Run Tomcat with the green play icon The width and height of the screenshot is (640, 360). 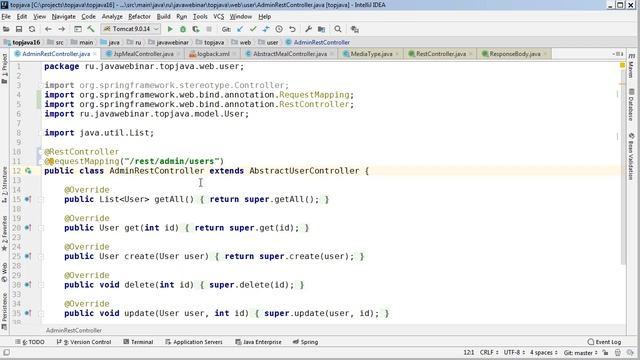click(x=170, y=29)
